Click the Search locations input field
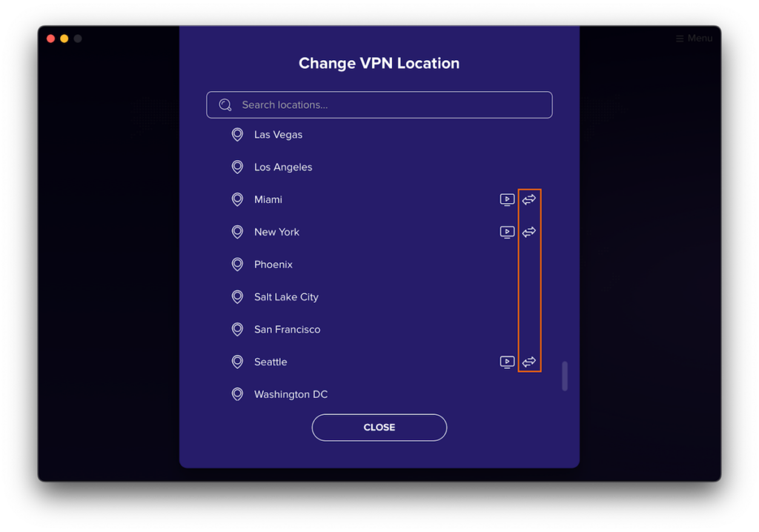The height and width of the screenshot is (532, 759). click(379, 105)
